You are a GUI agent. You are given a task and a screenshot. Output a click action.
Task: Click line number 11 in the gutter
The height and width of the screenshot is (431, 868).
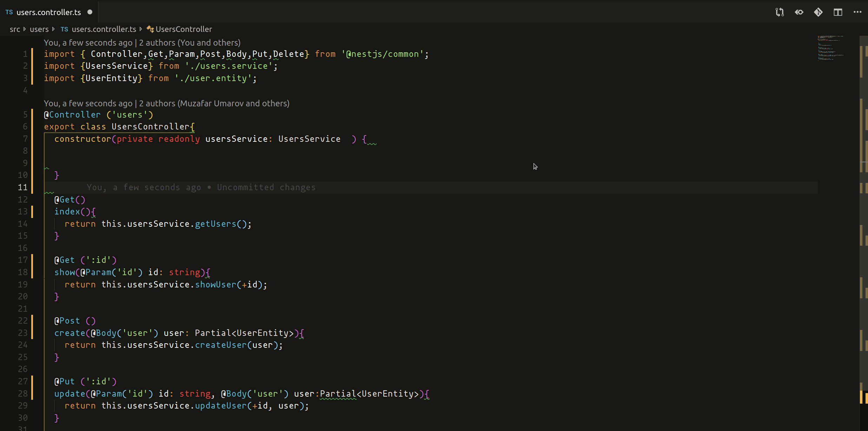22,187
